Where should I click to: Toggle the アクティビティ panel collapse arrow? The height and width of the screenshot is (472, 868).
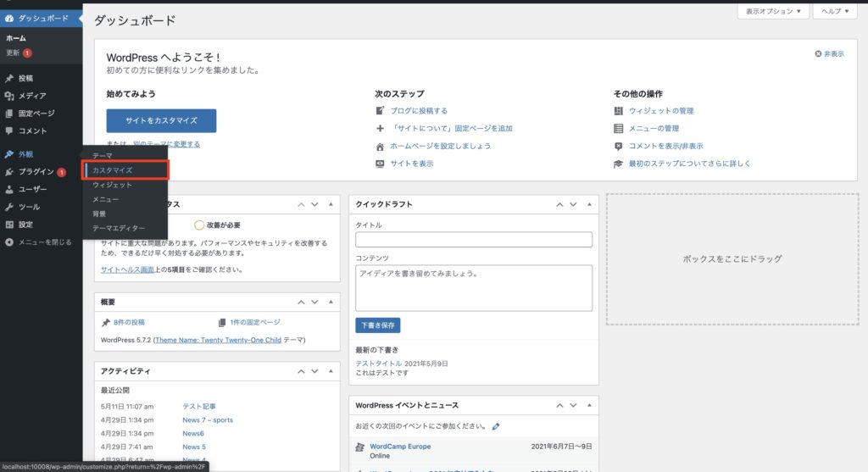pos(331,371)
